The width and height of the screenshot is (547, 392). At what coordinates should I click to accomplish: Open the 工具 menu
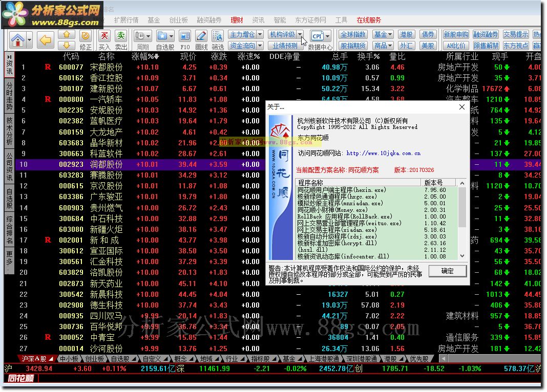341,20
